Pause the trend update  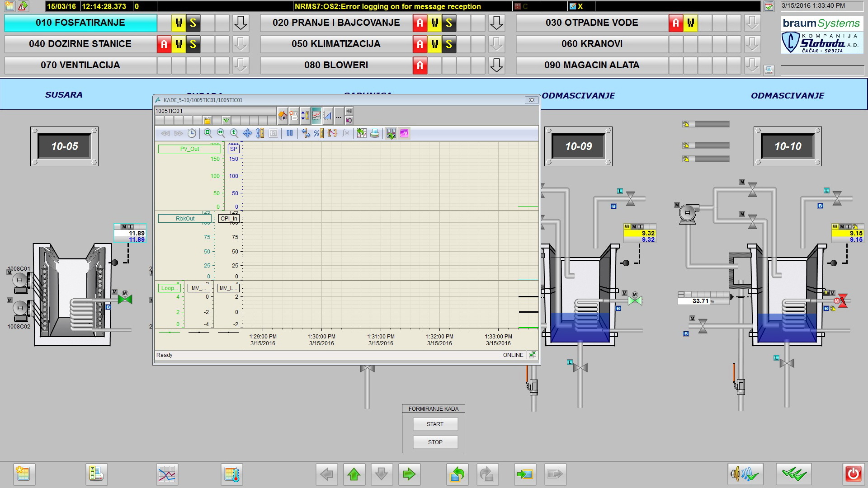coord(290,133)
